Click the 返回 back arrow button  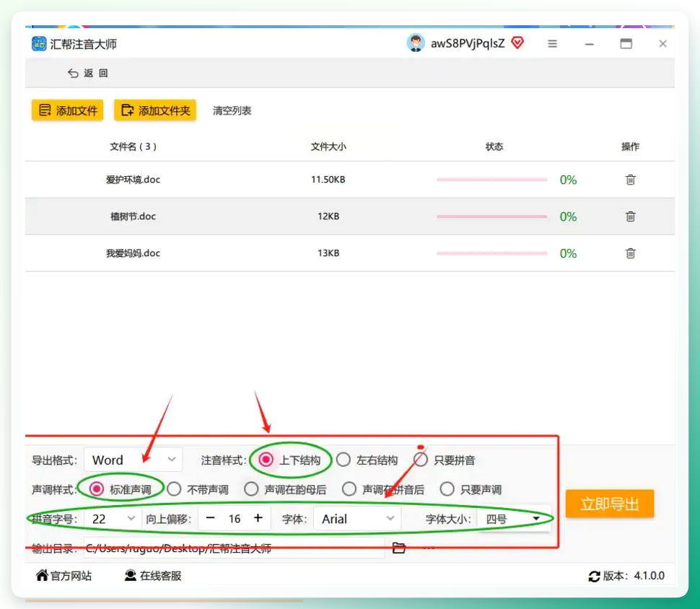click(x=88, y=73)
